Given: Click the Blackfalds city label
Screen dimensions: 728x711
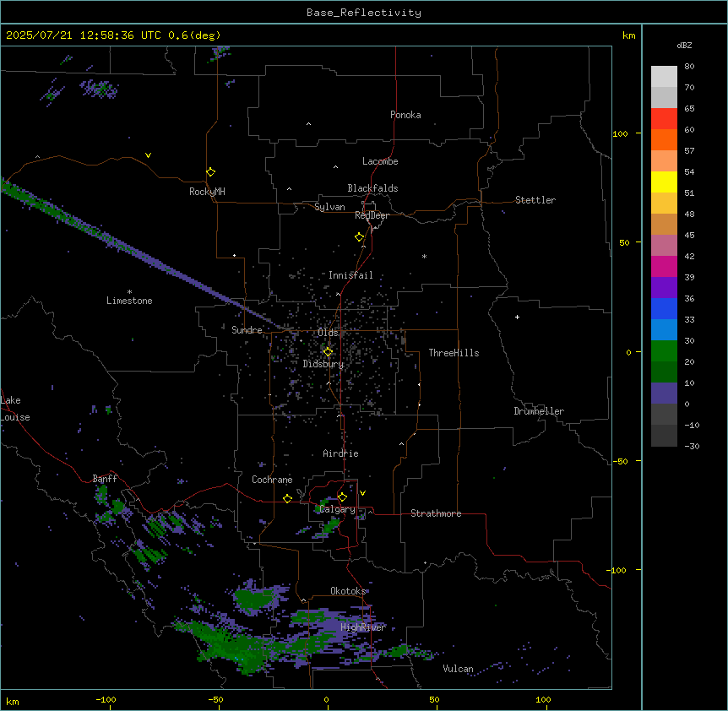Looking at the screenshot, I should (372, 188).
